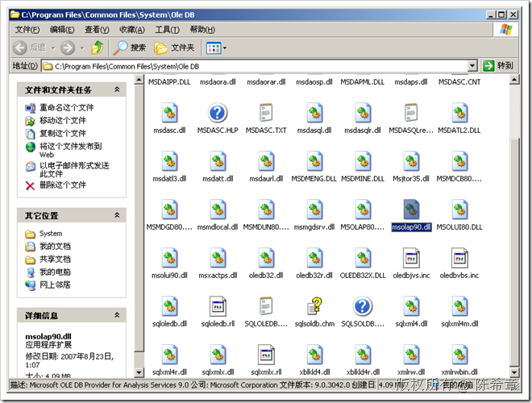The width and height of the screenshot is (532, 403).
Task: Open the 收藏(A) menu
Action: pos(132,30)
